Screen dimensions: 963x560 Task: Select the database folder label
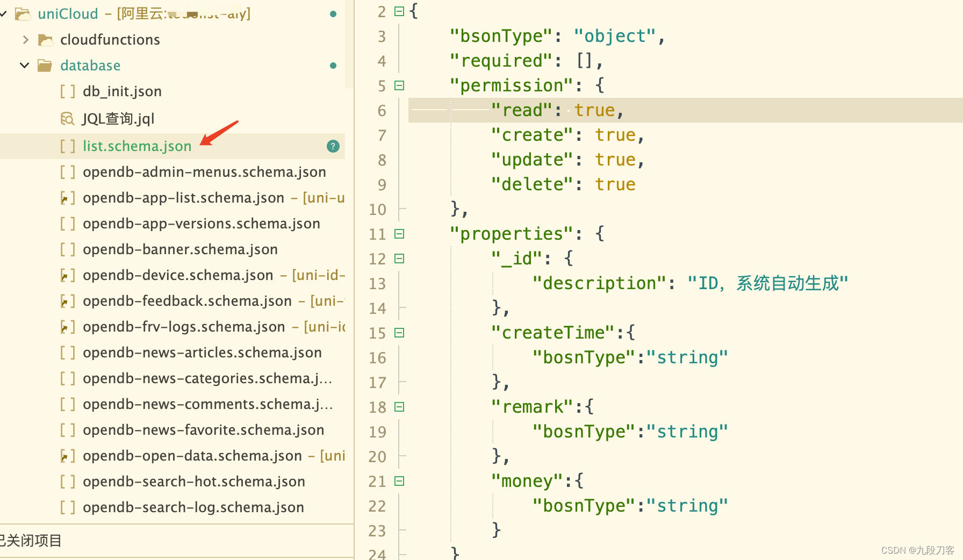click(90, 66)
